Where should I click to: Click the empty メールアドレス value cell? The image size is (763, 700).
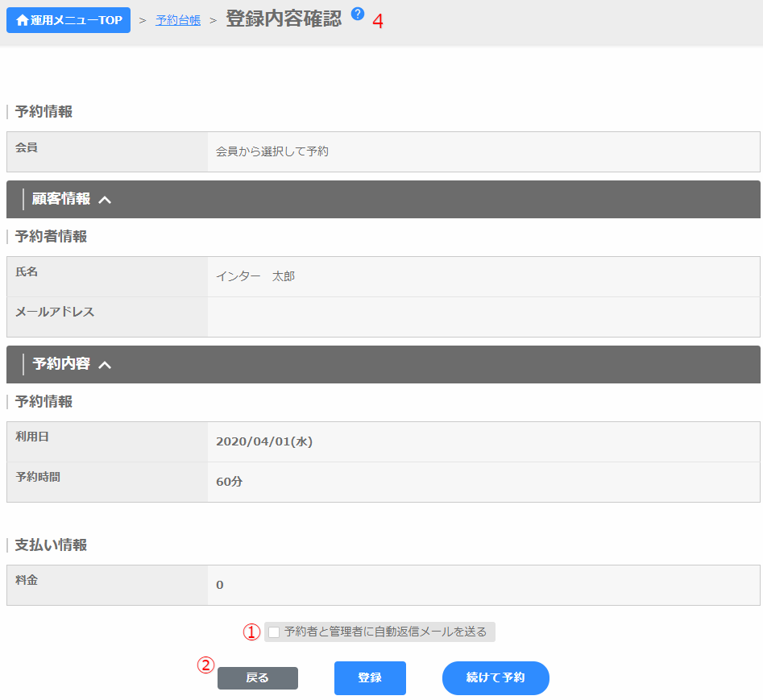[x=483, y=317]
